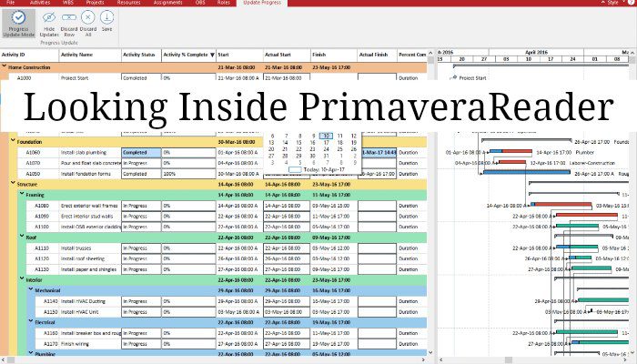Viewport: 637px width, 364px height.
Task: Click the Discard Row icon
Action: coord(68,17)
